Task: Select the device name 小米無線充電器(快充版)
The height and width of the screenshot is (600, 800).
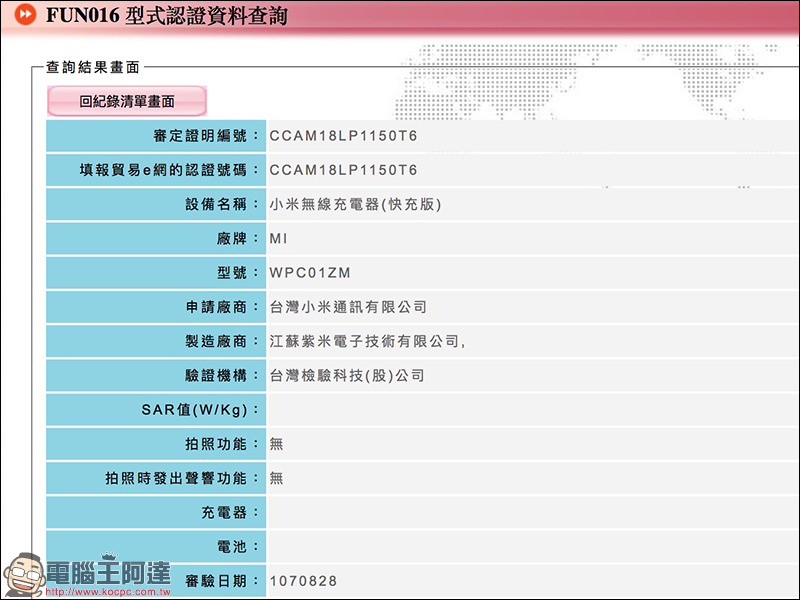Action: click(x=356, y=204)
